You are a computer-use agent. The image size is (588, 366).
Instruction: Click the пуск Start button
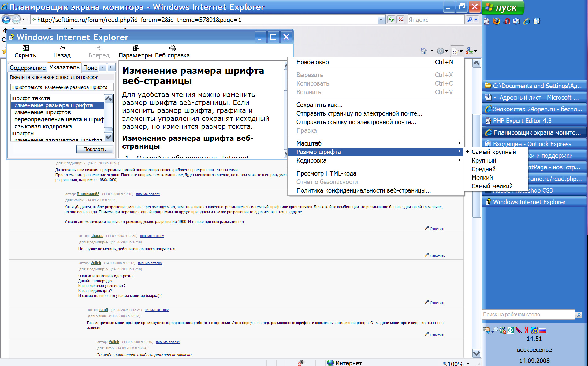(x=503, y=7)
